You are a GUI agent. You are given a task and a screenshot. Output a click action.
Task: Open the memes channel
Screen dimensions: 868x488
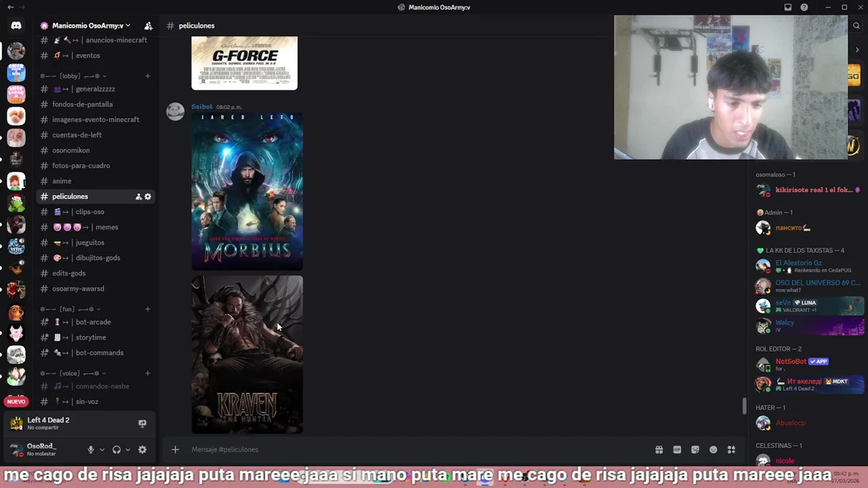(95, 227)
